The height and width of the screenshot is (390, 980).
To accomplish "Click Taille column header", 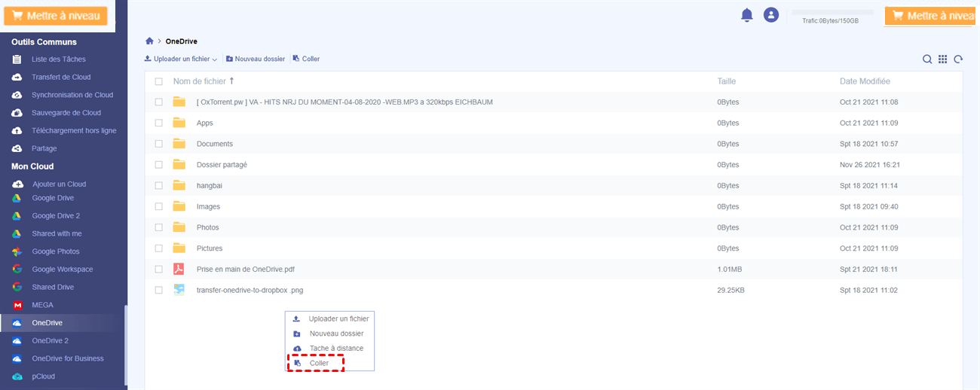I will [x=727, y=81].
